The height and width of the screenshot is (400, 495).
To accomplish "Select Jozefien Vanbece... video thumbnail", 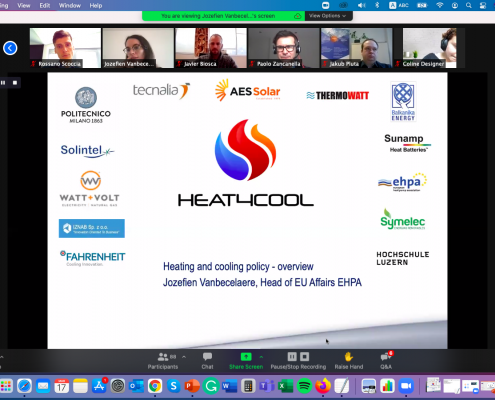I will click(138, 48).
